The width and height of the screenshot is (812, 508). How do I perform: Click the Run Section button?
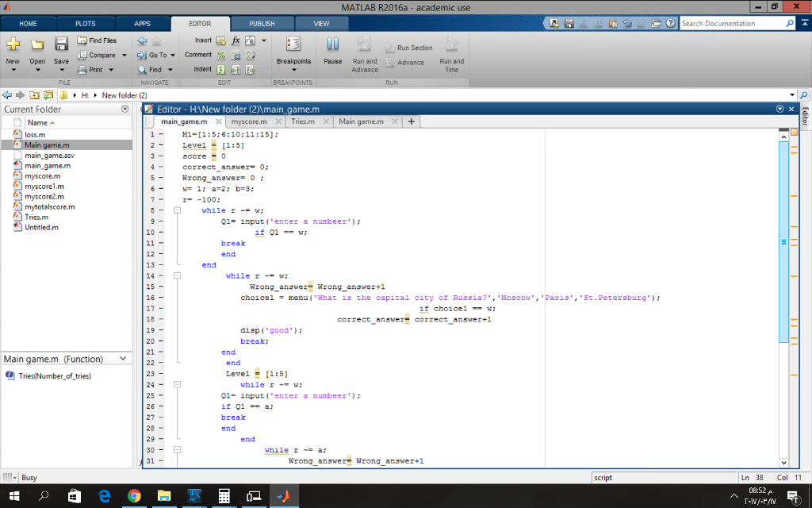pos(409,48)
